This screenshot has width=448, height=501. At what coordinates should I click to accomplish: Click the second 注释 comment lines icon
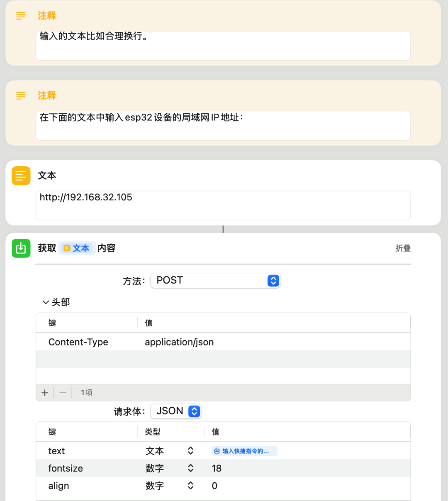(x=21, y=96)
